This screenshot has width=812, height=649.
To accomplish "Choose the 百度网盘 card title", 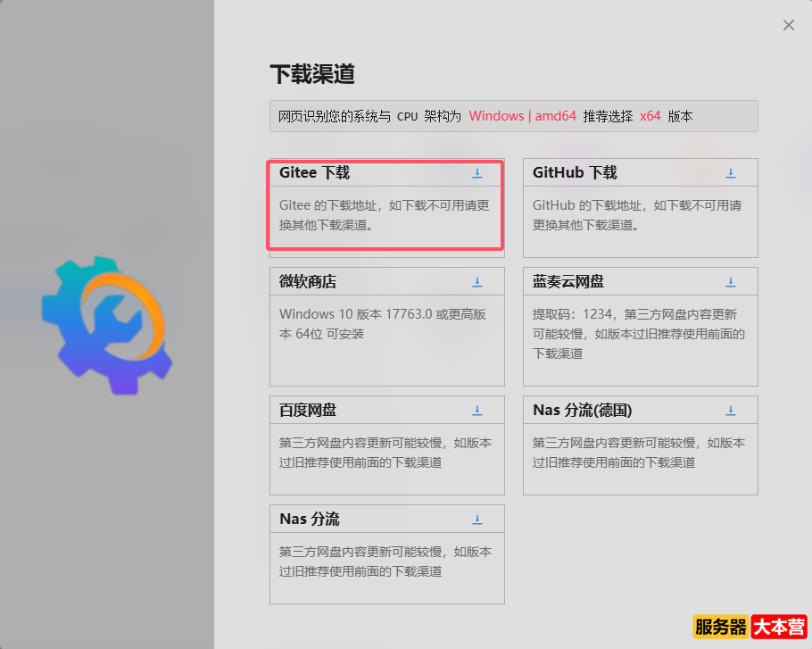I will (308, 411).
